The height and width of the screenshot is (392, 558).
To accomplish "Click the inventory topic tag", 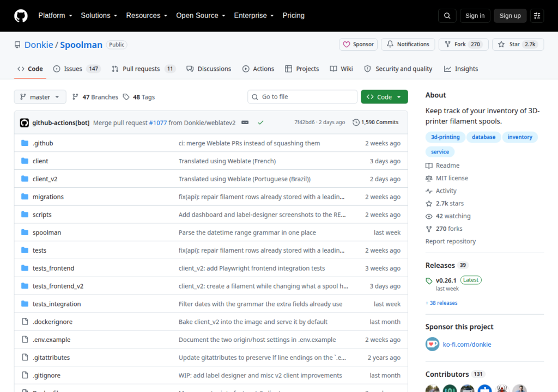I will point(520,137).
